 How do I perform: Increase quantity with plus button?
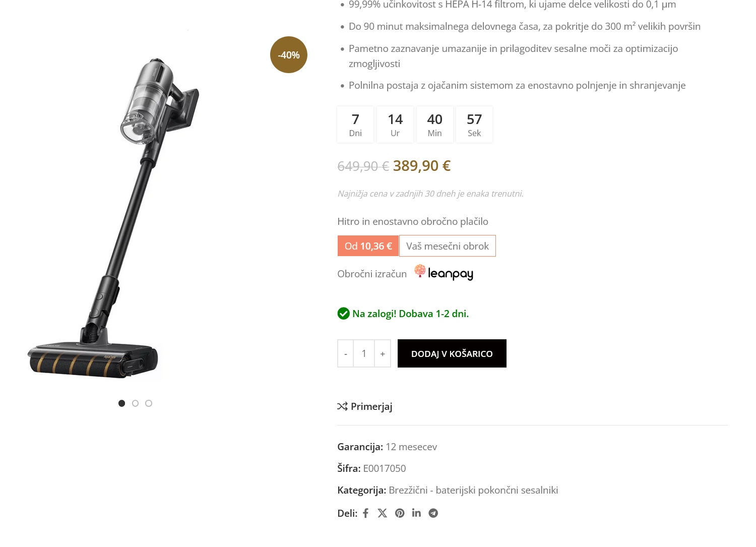point(383,353)
